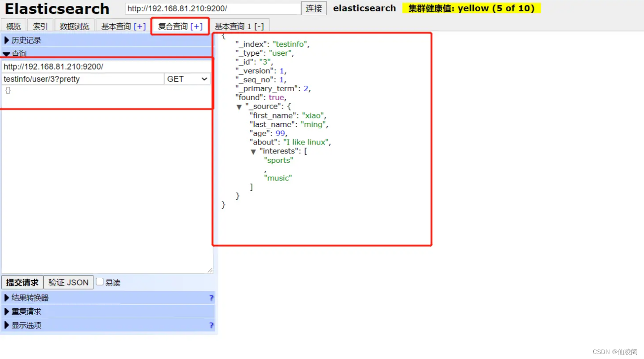Collapse the _source JSON node triangle
This screenshot has height=359, width=644.
239,107
